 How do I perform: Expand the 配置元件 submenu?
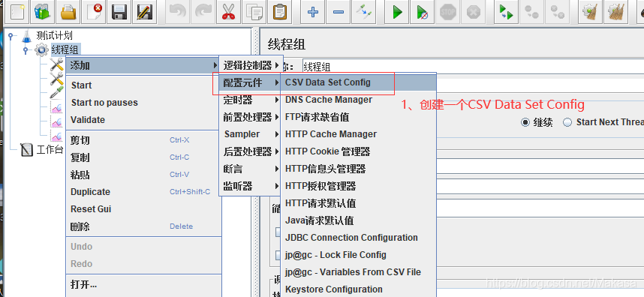(x=251, y=82)
